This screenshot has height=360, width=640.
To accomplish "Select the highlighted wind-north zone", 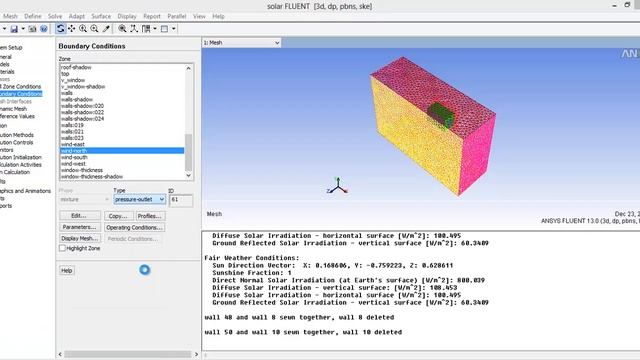I will tap(122, 151).
